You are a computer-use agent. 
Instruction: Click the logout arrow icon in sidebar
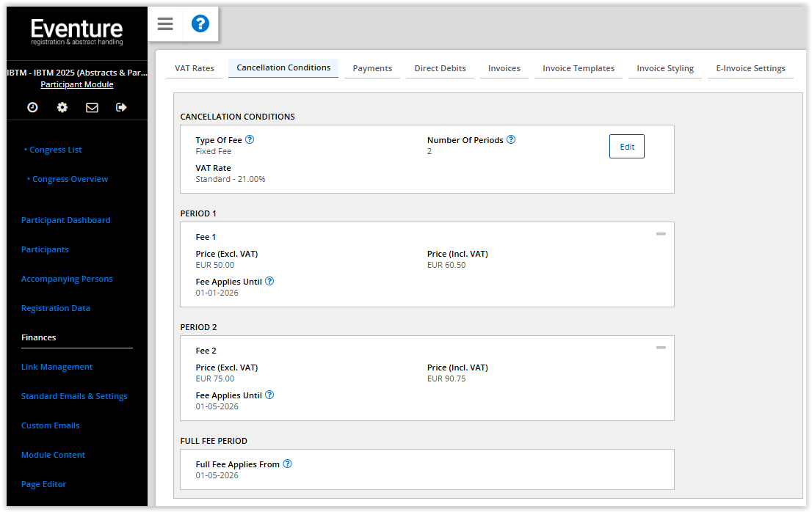121,107
